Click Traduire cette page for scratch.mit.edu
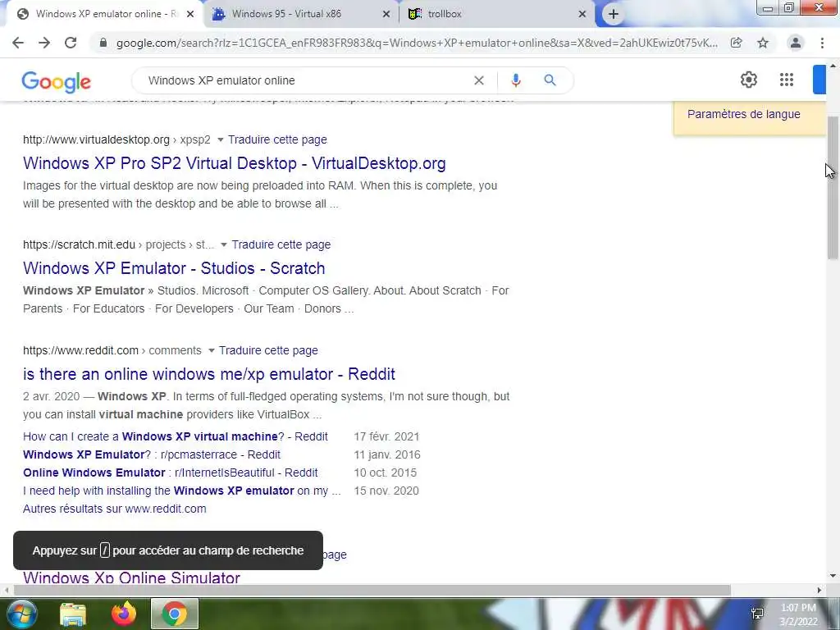This screenshot has width=840, height=630. coord(281,244)
